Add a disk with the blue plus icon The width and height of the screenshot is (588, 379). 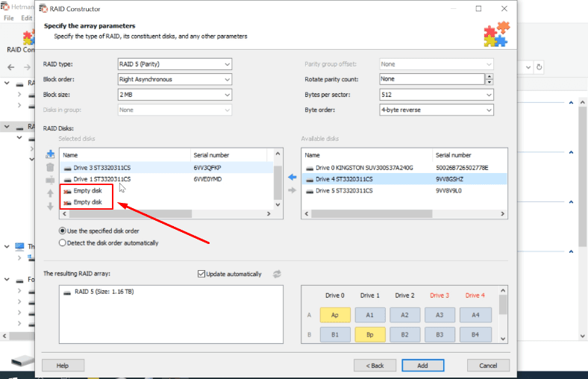(50, 154)
